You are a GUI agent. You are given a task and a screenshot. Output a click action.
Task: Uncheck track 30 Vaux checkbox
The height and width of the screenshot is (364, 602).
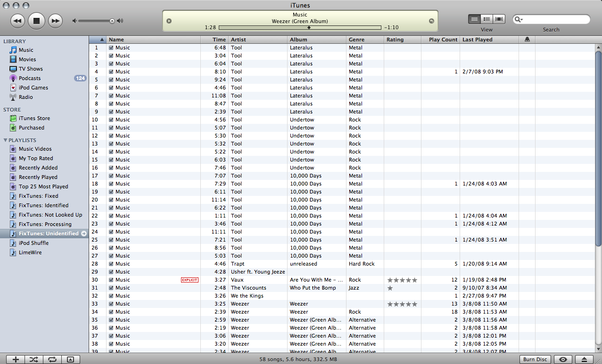[x=111, y=280]
